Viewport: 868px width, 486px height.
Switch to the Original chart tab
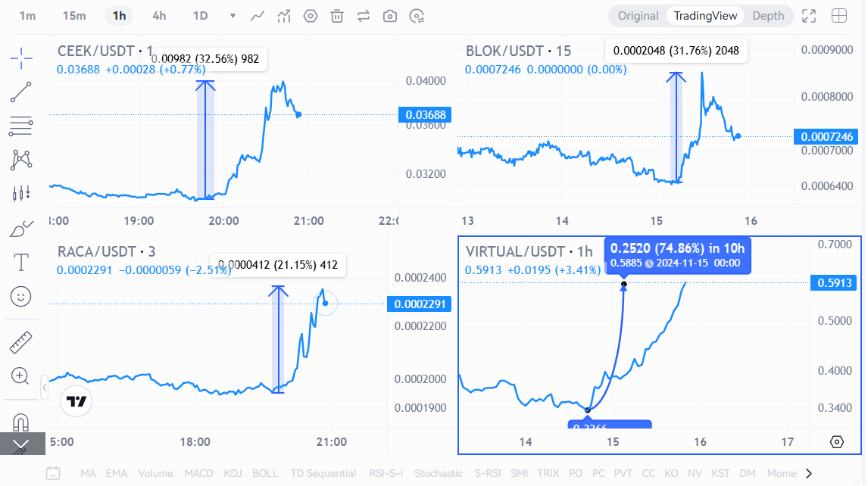[638, 16]
